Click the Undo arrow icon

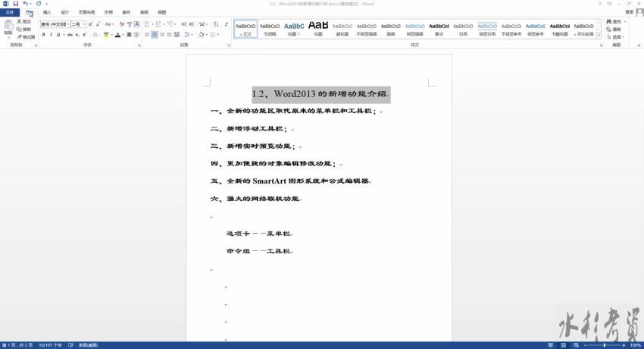tap(25, 4)
